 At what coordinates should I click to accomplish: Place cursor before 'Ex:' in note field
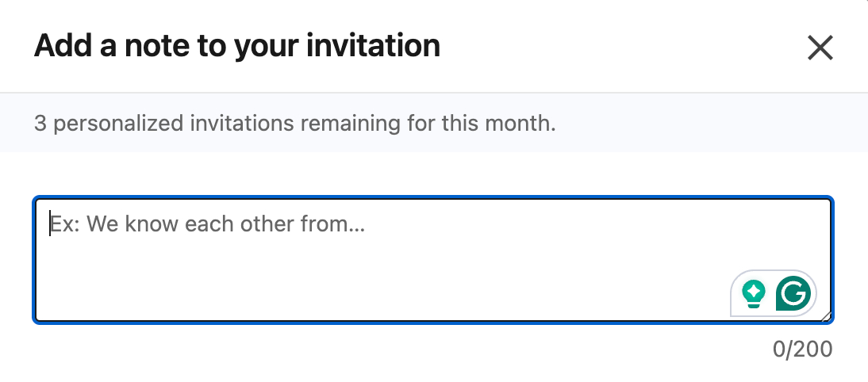point(50,224)
